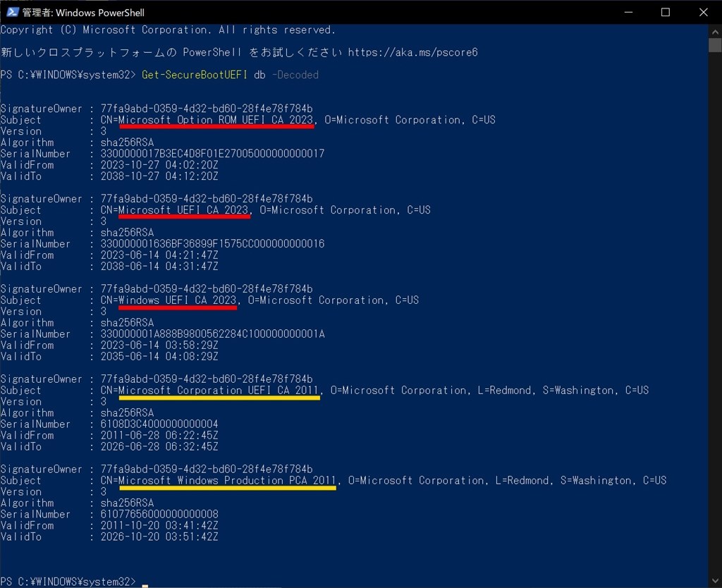Click the vertical scrollbar thumb
Image resolution: width=722 pixels, height=588 pixels.
715,46
